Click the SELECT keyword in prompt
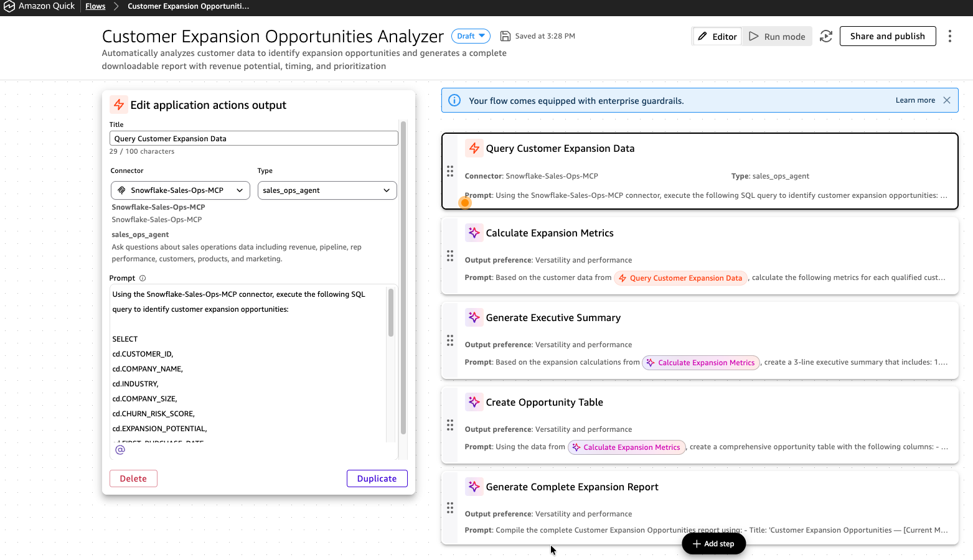Image resolution: width=973 pixels, height=560 pixels. coord(125,339)
